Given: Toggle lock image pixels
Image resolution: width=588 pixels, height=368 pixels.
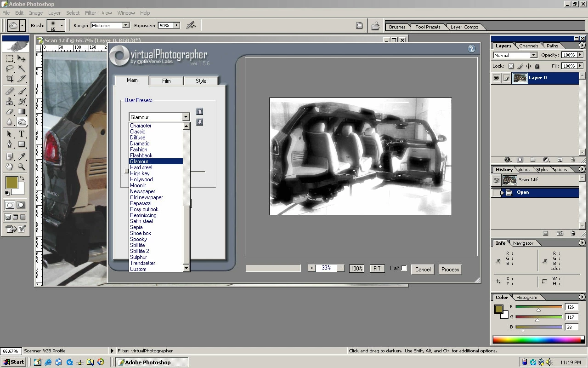Looking at the screenshot, I should pos(520,66).
